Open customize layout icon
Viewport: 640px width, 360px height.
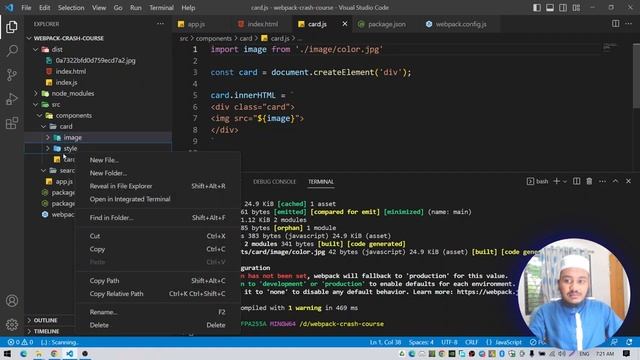pyautogui.click(x=576, y=8)
